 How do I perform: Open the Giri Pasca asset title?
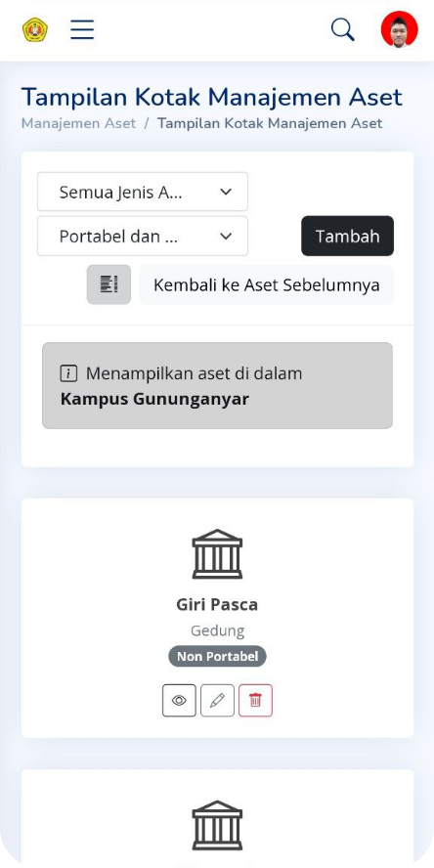tap(217, 604)
